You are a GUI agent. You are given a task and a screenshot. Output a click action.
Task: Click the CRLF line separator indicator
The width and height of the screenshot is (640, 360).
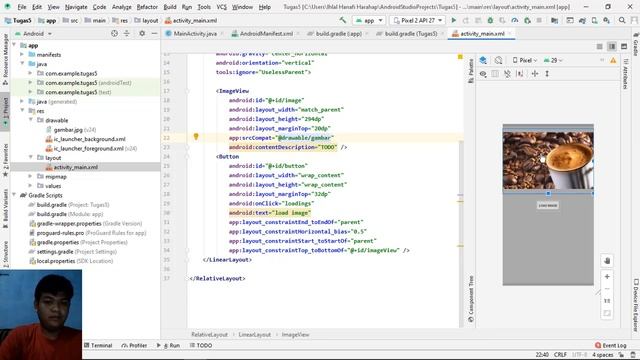click(x=560, y=355)
